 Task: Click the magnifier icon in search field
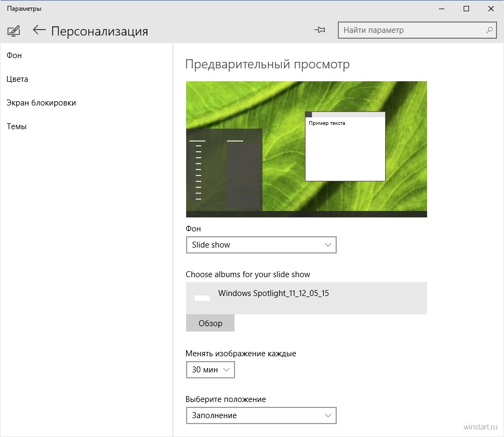[x=489, y=30]
